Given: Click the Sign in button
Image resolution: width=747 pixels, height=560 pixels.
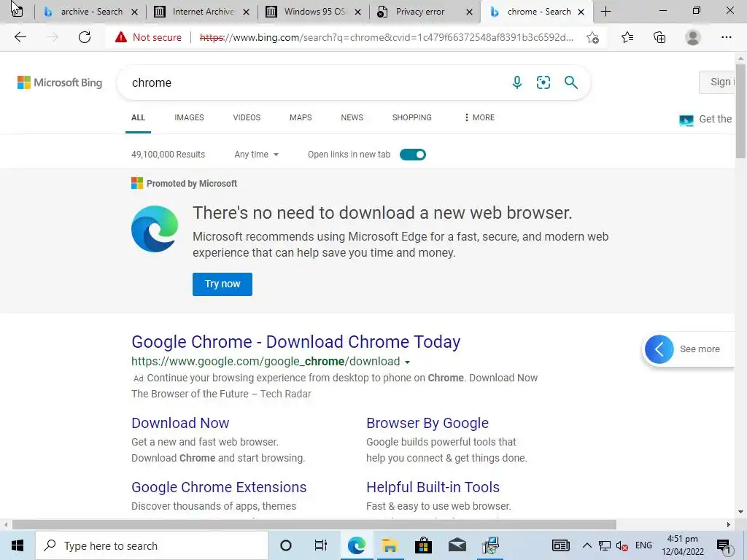Looking at the screenshot, I should (x=717, y=82).
